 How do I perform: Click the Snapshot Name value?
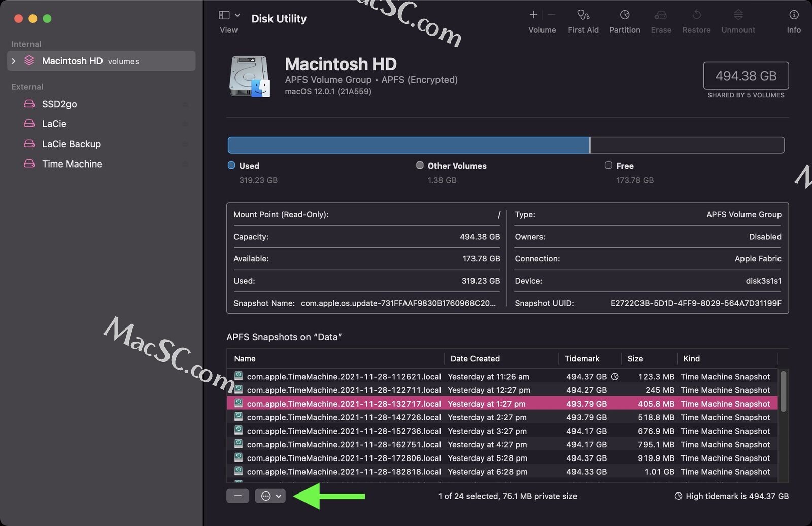pos(398,303)
